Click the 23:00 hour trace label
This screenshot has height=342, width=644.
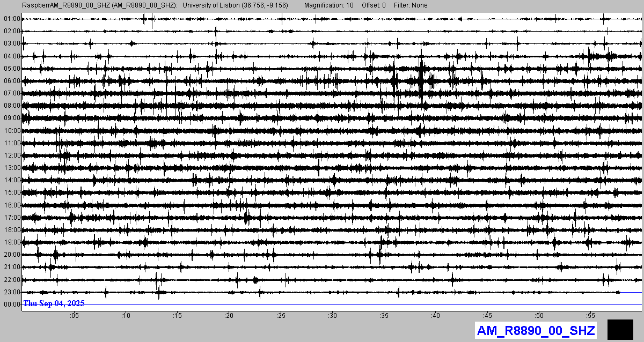[11, 292]
